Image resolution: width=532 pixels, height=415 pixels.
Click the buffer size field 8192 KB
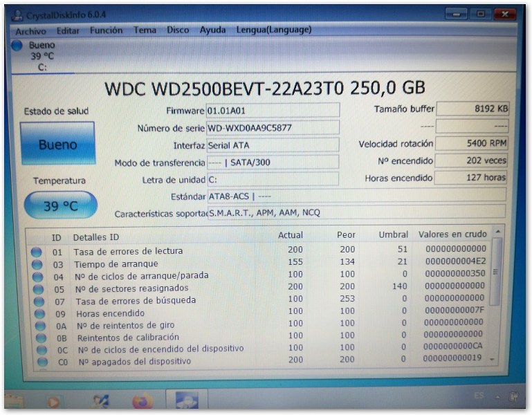click(x=473, y=109)
